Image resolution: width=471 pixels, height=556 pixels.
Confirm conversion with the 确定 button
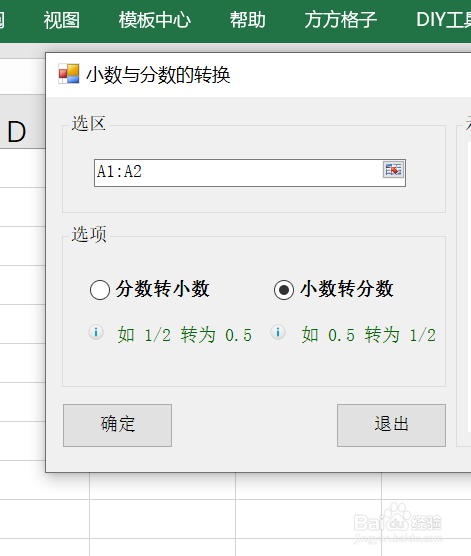(x=117, y=425)
